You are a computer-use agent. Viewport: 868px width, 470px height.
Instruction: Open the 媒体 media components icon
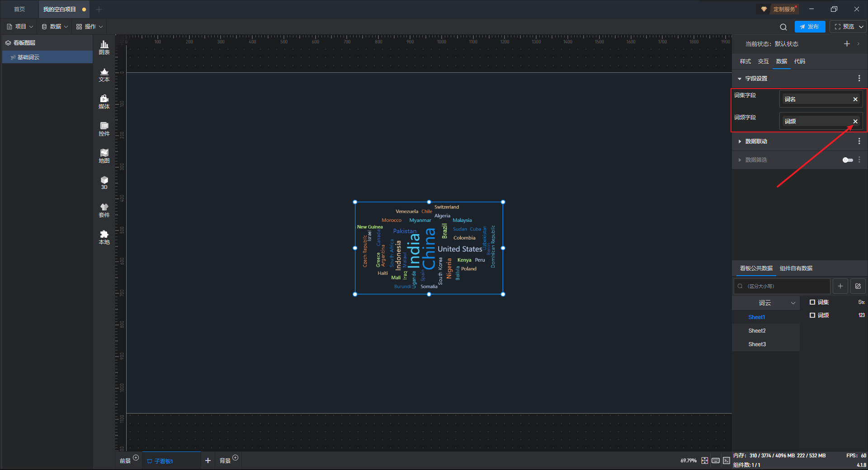click(104, 102)
